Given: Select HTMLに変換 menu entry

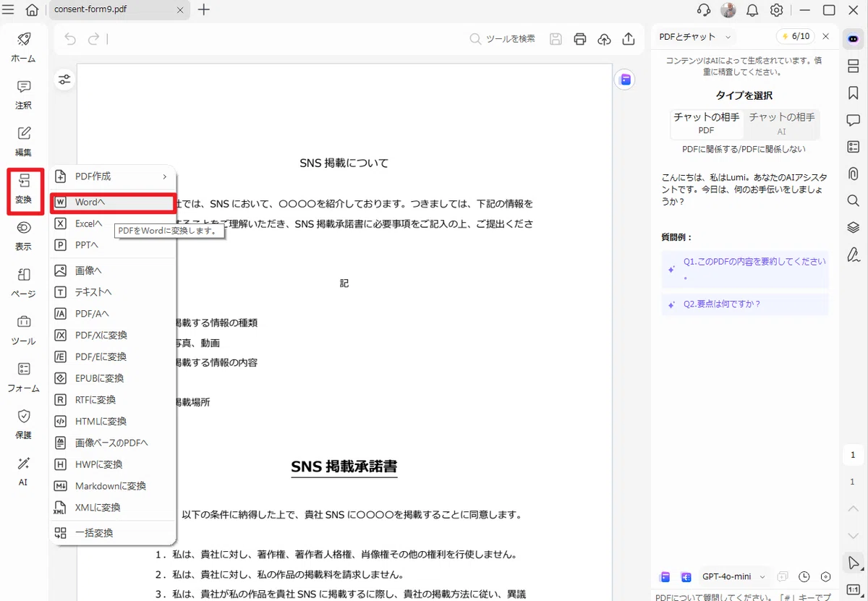Looking at the screenshot, I should 112,421.
